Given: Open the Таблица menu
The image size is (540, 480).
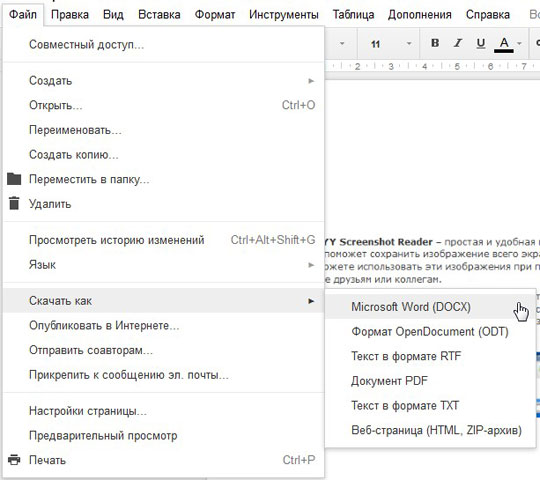Looking at the screenshot, I should [353, 14].
